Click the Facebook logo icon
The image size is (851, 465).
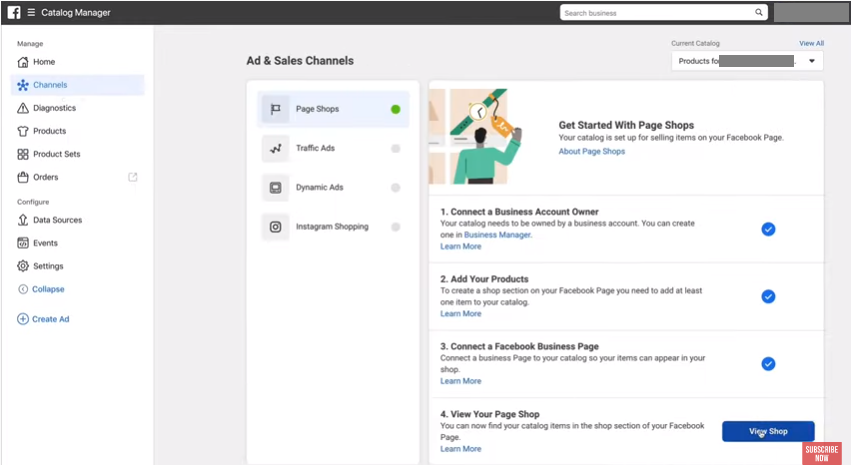[x=14, y=13]
